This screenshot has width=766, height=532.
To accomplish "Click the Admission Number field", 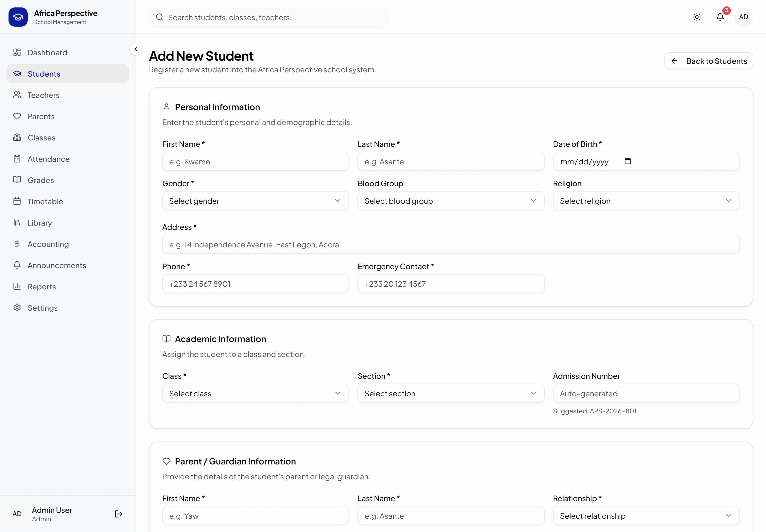I will tap(646, 393).
